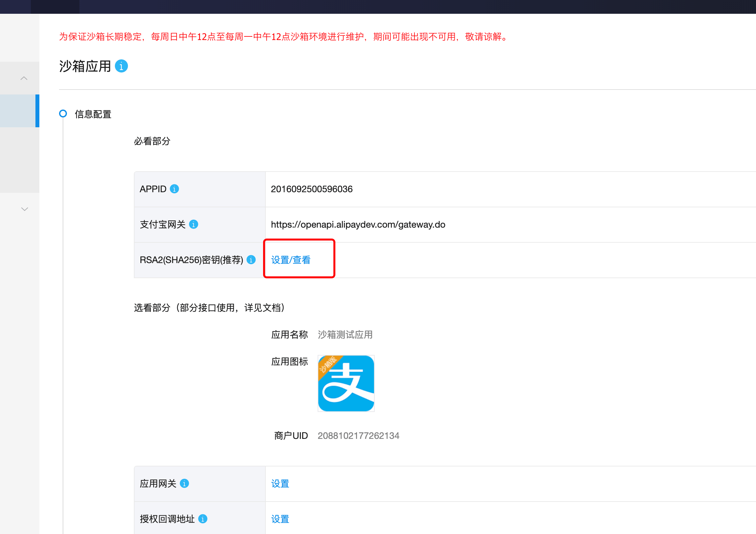Click 设置 next to 应用网关
This screenshot has height=534, width=756.
pyautogui.click(x=280, y=483)
